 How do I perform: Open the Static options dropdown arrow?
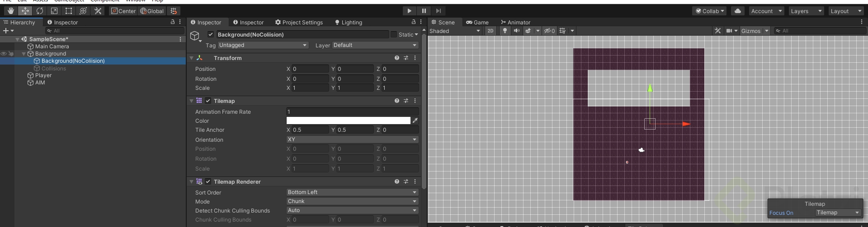[416, 34]
